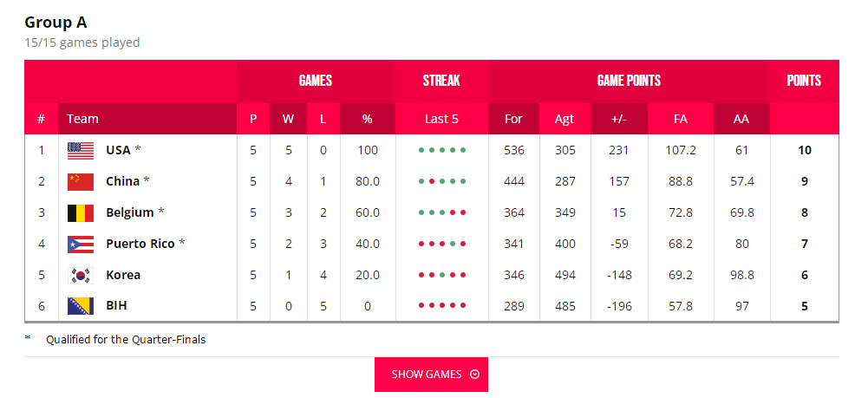868x398 pixels.
Task: Click the BIH flag icon
Action: 81,306
